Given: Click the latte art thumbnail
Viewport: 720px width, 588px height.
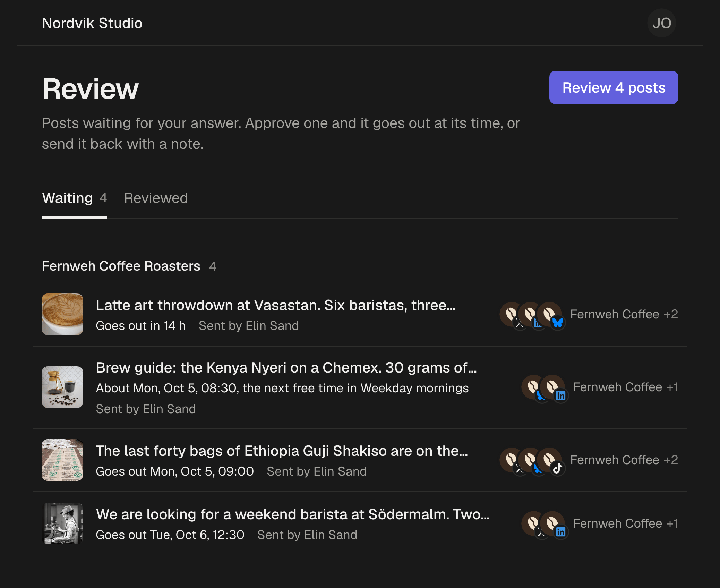Looking at the screenshot, I should (62, 314).
